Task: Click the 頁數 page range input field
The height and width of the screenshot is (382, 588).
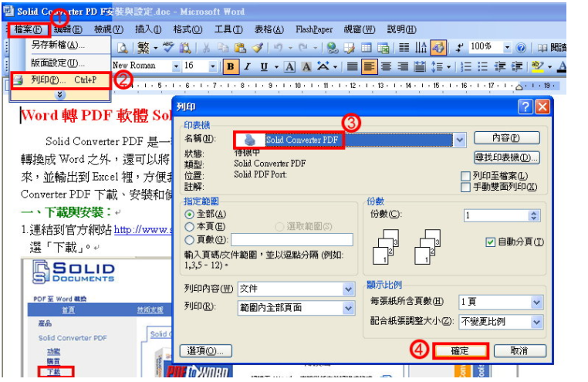Action: click(x=292, y=240)
